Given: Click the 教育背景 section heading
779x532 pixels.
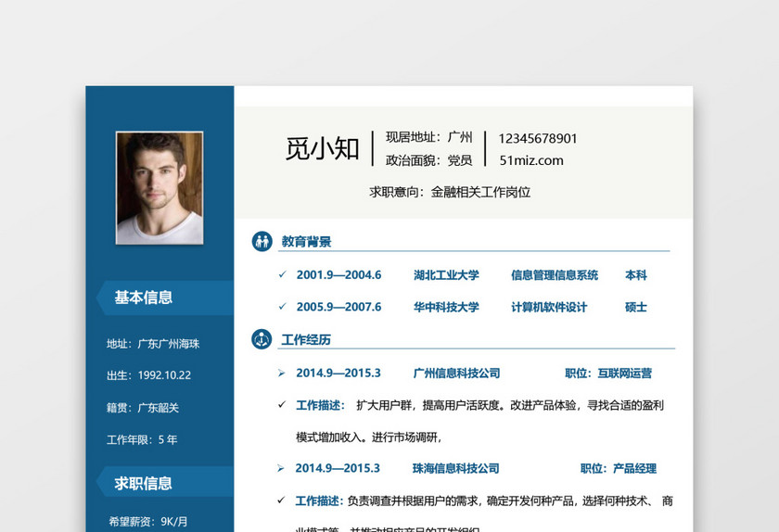Looking at the screenshot, I should pyautogui.click(x=306, y=242).
